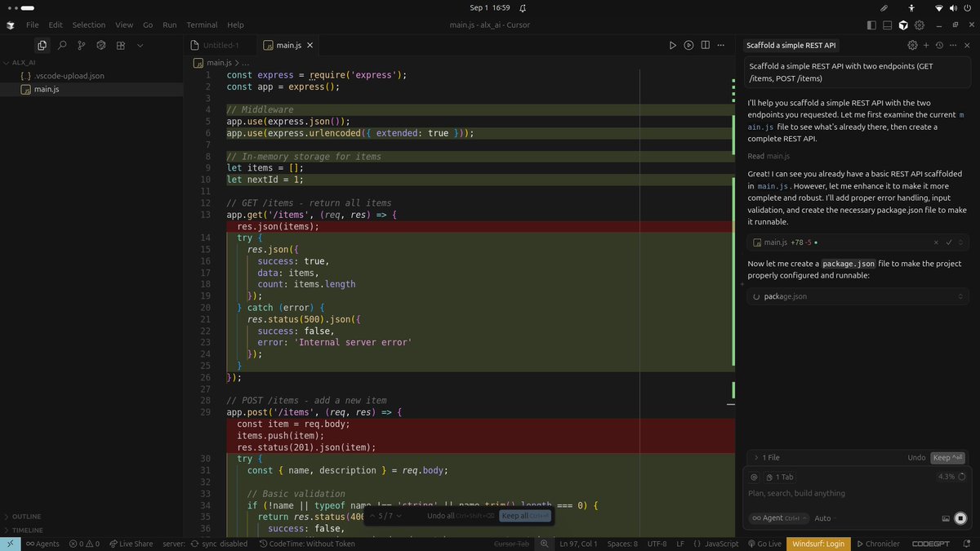Image resolution: width=980 pixels, height=551 pixels.
Task: Open the Agent mode dropdown
Action: pos(778,518)
